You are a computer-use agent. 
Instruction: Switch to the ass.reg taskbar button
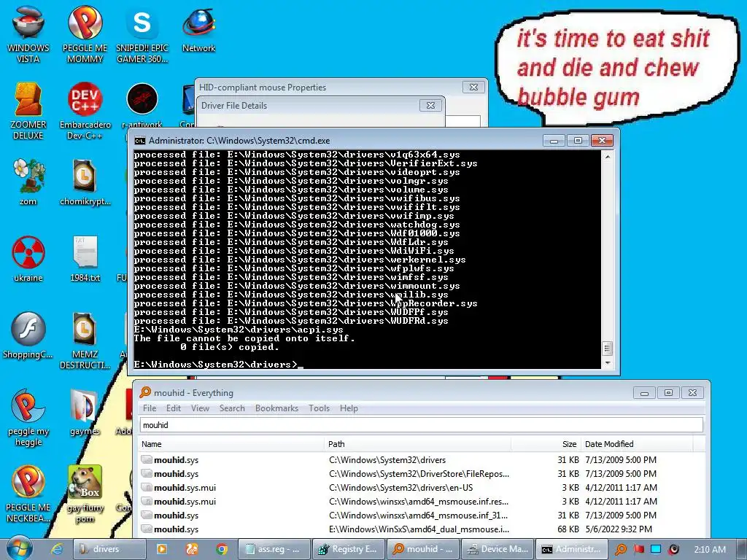click(274, 549)
